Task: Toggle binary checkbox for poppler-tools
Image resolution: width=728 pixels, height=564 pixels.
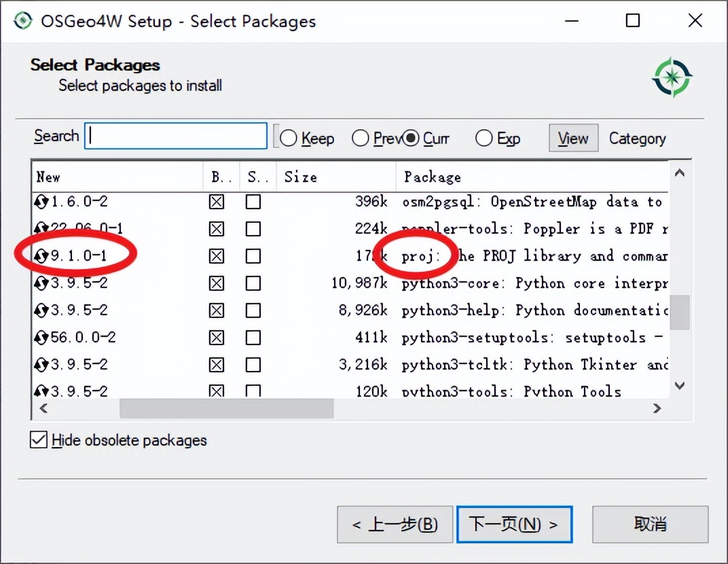Action: click(x=217, y=229)
